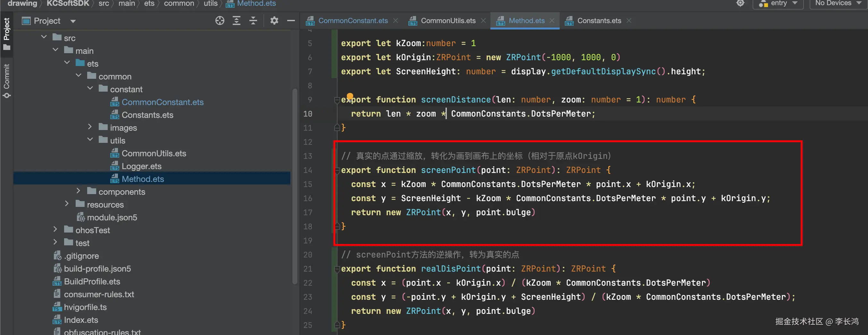Open Logger.ets file in tree

[x=141, y=166]
